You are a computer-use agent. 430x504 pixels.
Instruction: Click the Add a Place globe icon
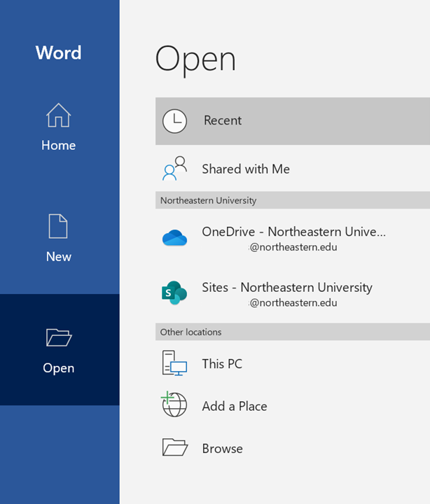tap(174, 405)
